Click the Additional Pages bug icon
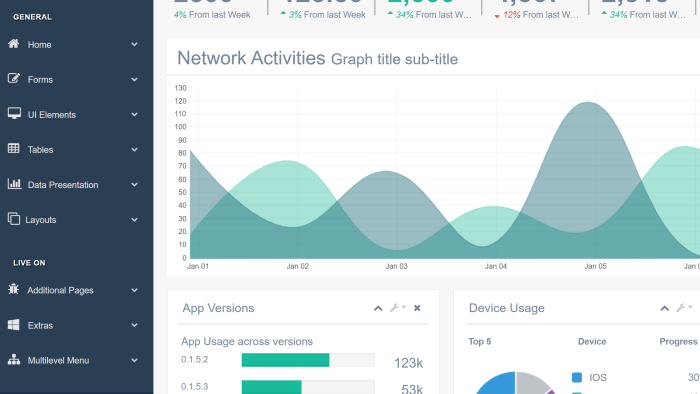The width and height of the screenshot is (700, 394). point(13,289)
